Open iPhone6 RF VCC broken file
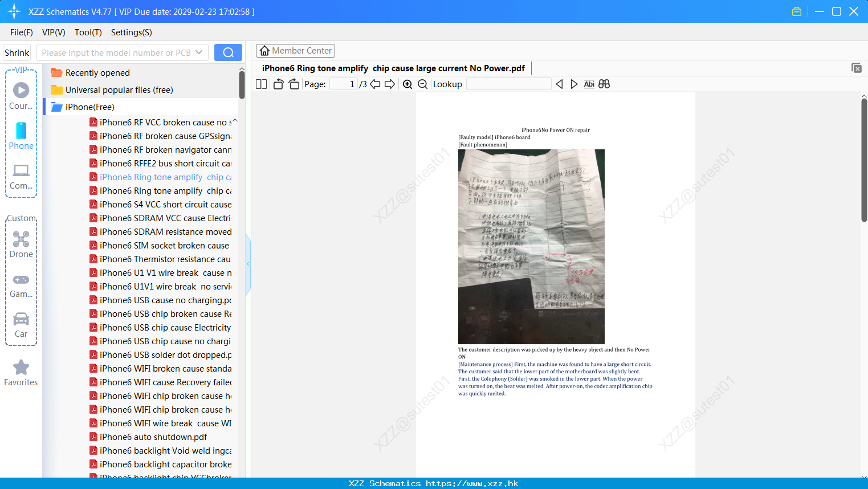Screen dimensions: 868x489 (x=161, y=123)
